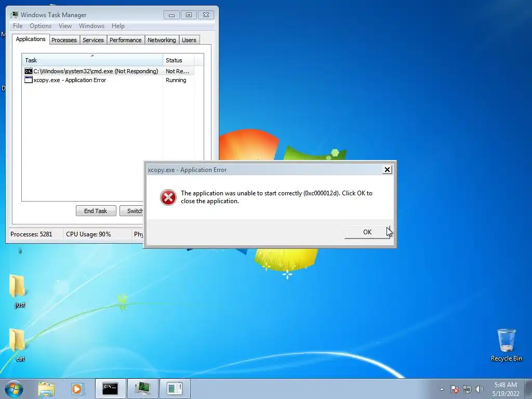This screenshot has width=532, height=399.
Task: Open the volume speaker tray icon
Action: tap(480, 389)
